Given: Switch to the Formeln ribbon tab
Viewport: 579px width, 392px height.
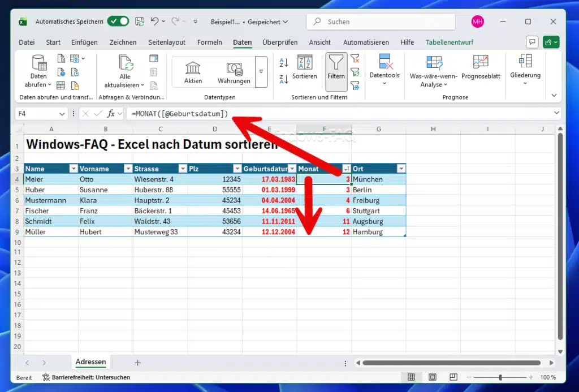Looking at the screenshot, I should tap(210, 42).
